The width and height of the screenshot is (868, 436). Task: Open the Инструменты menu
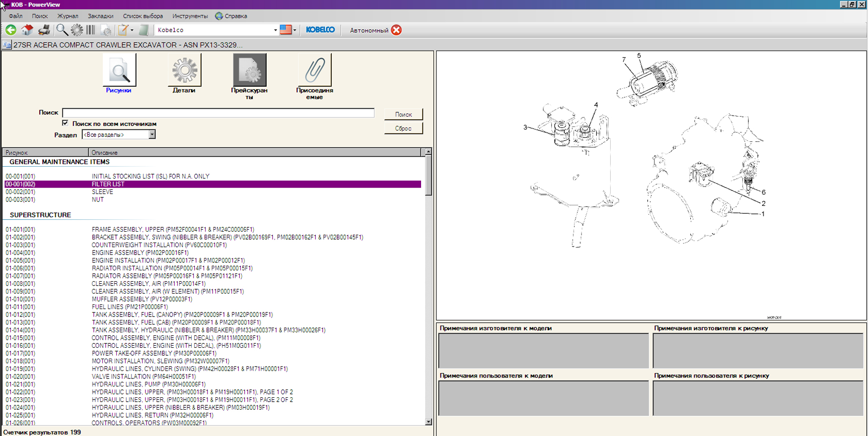pyautogui.click(x=190, y=16)
